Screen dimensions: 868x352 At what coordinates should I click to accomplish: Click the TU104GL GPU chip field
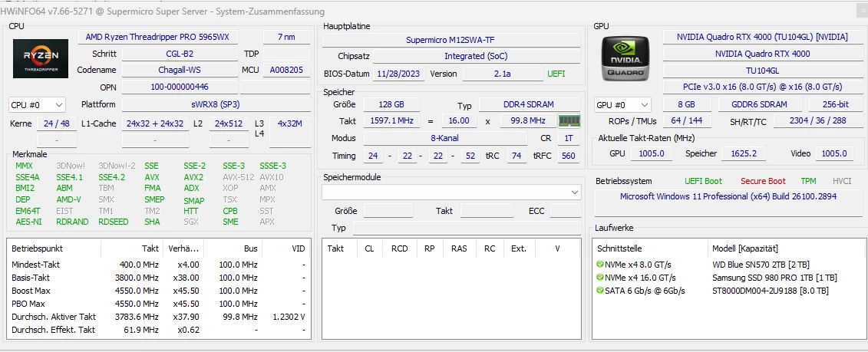click(x=762, y=71)
